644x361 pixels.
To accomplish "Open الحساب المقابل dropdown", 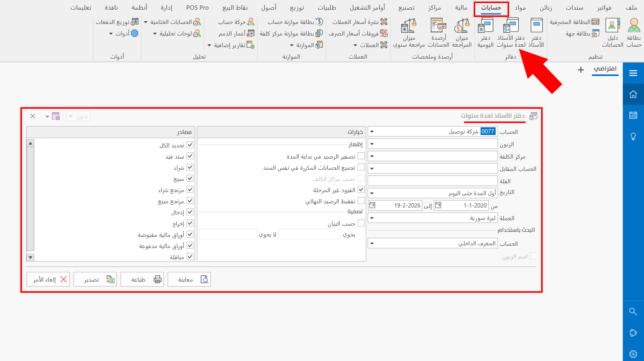I will (x=372, y=169).
